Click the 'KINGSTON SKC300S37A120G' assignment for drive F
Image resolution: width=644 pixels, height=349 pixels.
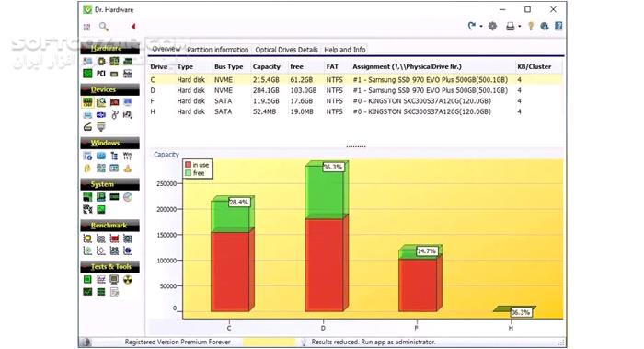[x=421, y=101]
